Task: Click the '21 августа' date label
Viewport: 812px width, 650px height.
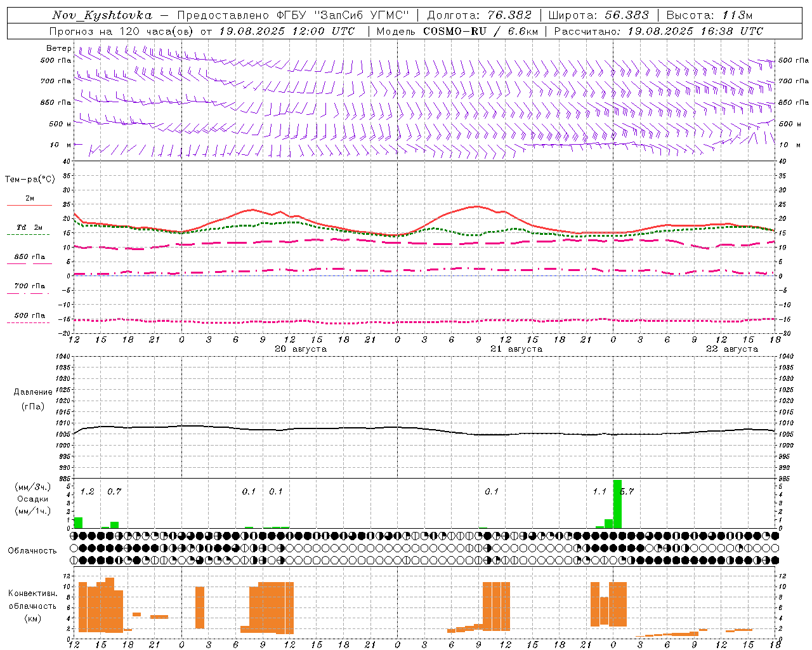Action: tap(516, 349)
